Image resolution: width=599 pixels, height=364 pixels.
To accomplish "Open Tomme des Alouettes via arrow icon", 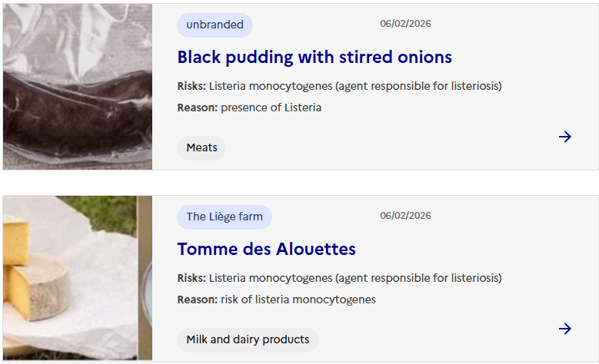I will (x=565, y=329).
